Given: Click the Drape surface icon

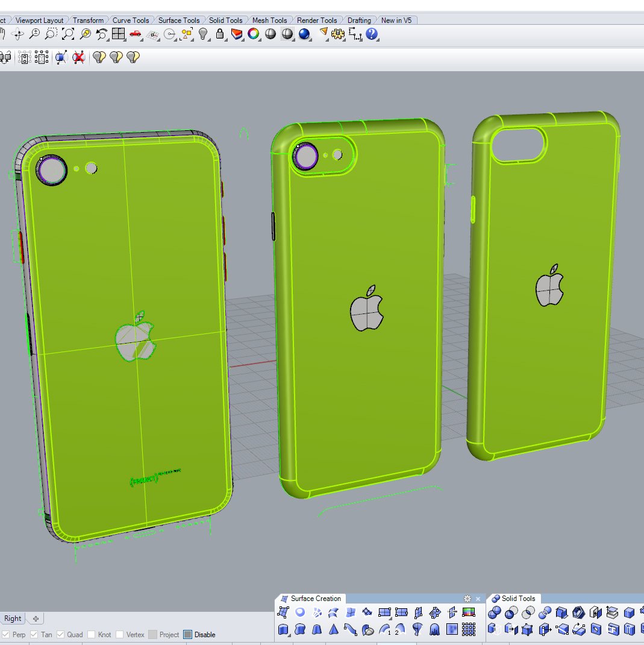Looking at the screenshot, I should point(435,629).
